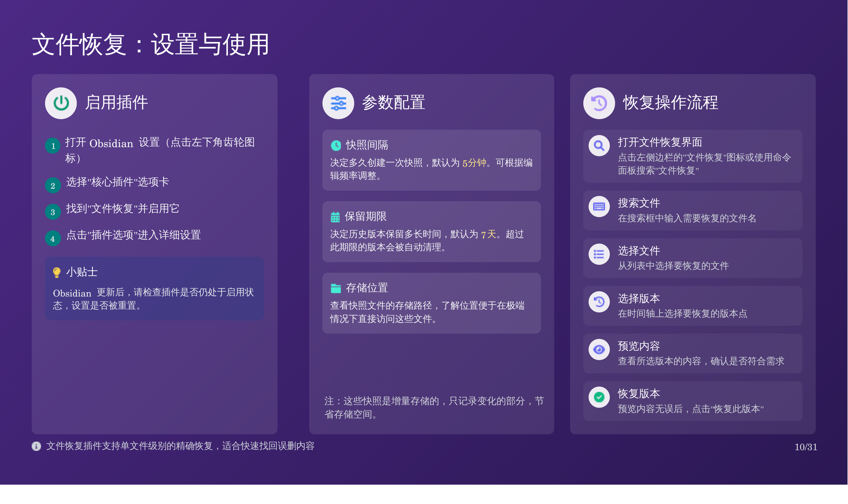This screenshot has width=848, height=504.
Task: Click the page number 10/31
Action: [805, 447]
